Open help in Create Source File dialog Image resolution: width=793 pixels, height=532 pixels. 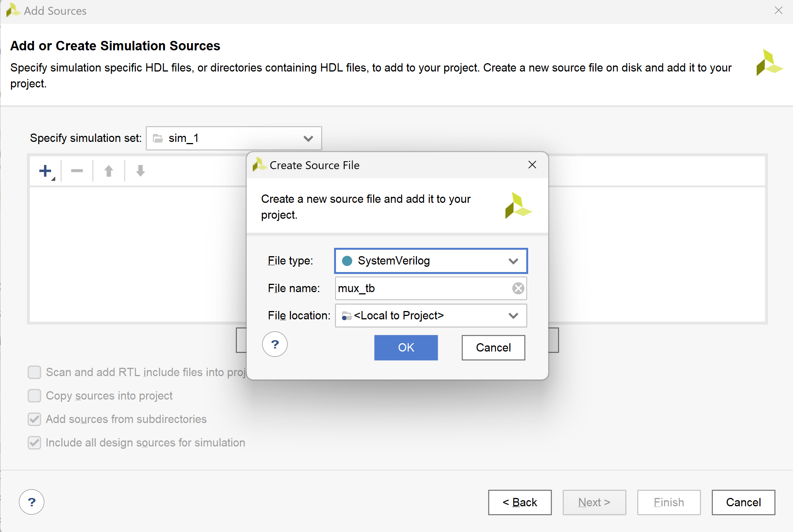[275, 344]
